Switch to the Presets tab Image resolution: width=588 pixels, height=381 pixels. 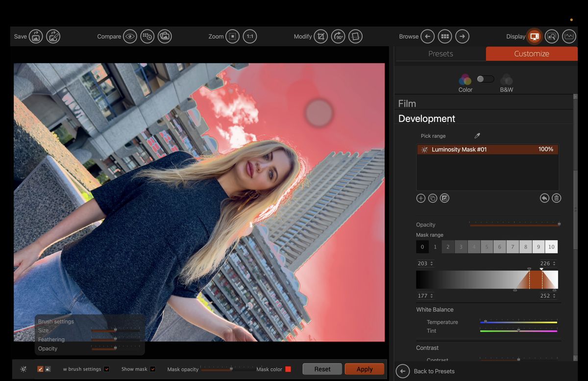(x=441, y=53)
